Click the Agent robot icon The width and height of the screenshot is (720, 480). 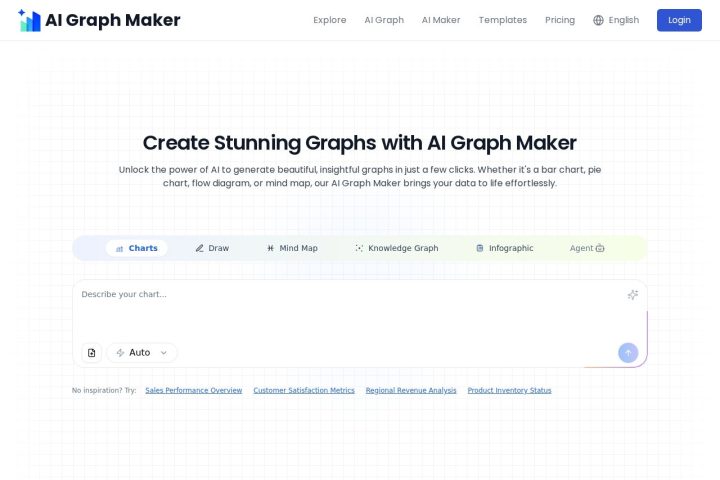pyautogui.click(x=600, y=248)
